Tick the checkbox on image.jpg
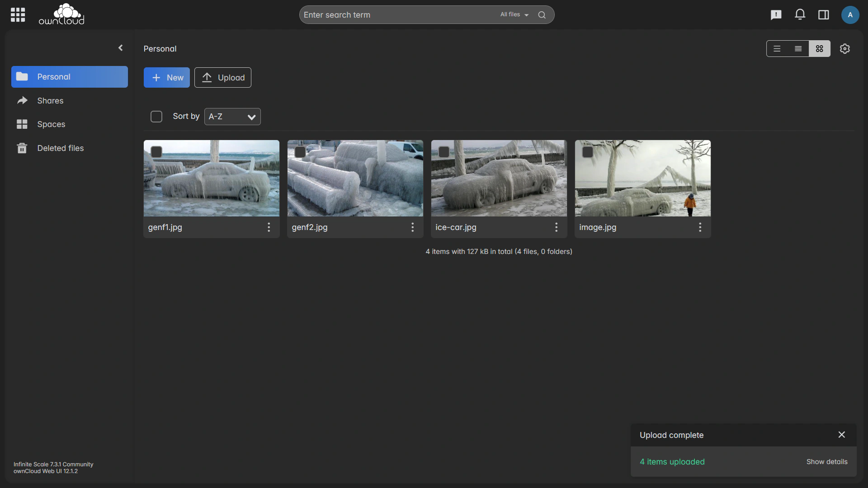Viewport: 868px width, 488px height. coord(587,152)
